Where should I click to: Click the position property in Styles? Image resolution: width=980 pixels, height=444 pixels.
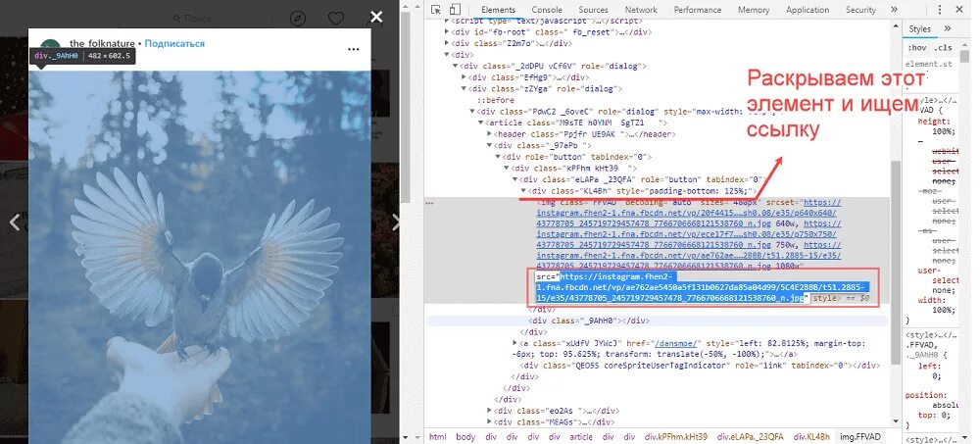coord(924,395)
